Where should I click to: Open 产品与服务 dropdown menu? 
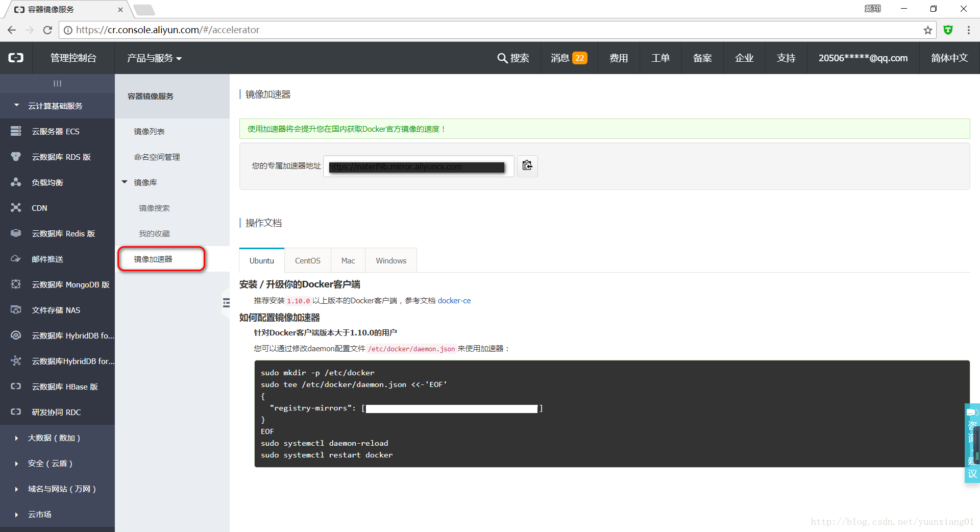tap(154, 58)
